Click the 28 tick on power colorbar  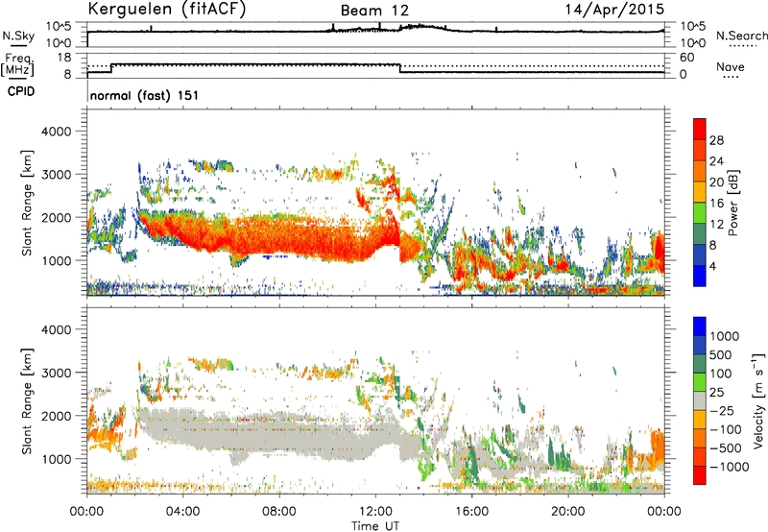click(x=716, y=140)
